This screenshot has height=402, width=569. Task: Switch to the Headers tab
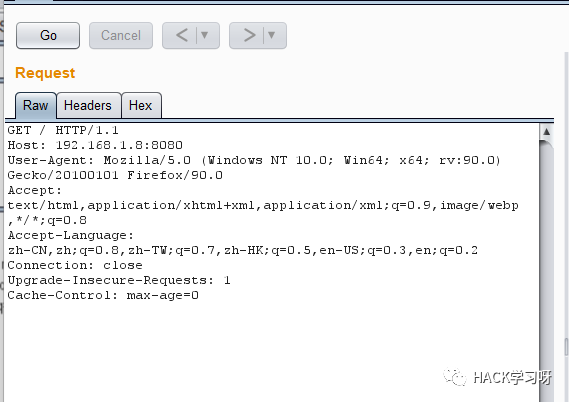tap(88, 106)
